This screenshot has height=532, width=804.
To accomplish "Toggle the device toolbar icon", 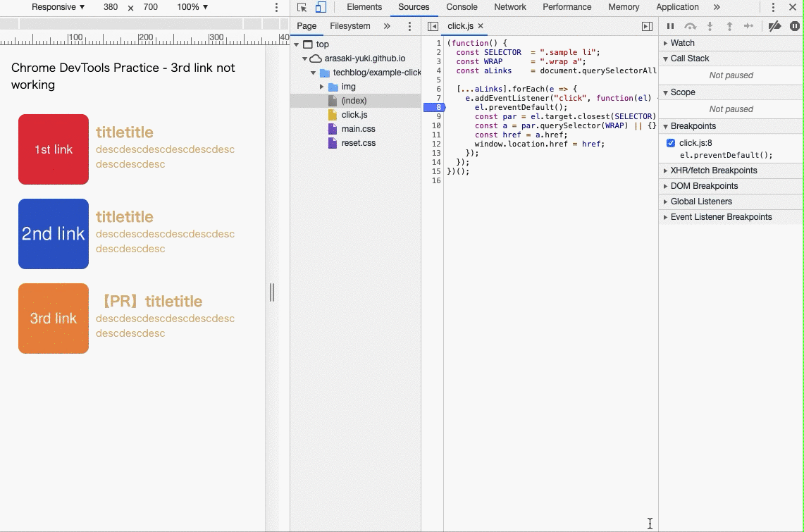I will [321, 7].
